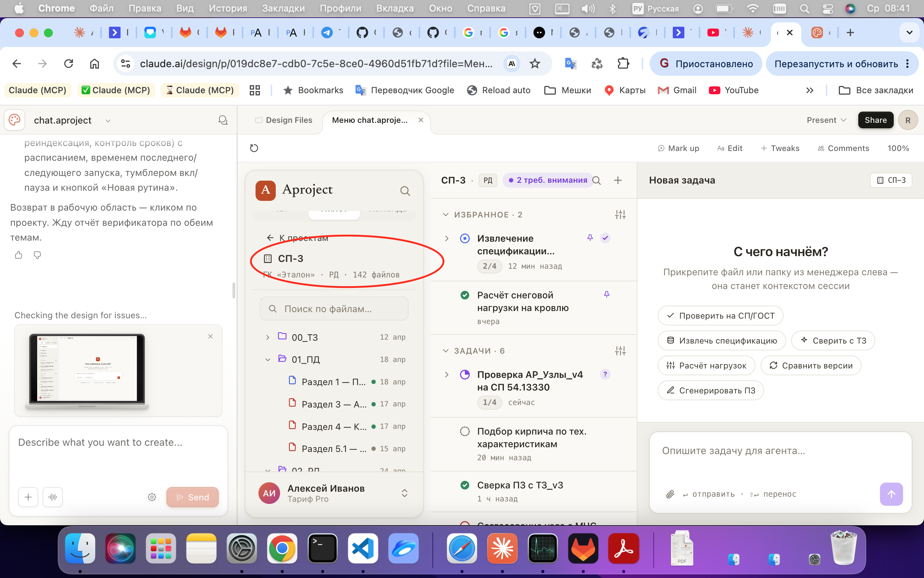The image size is (924, 578).
Task: Click the Сравнить версии suggestion
Action: coord(811,366)
